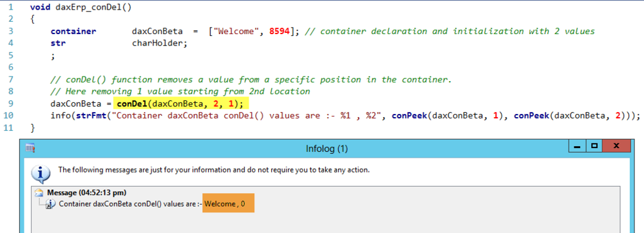Click the Infolog window title bar icon
Screen dimensions: 644x233
[x=30, y=148]
